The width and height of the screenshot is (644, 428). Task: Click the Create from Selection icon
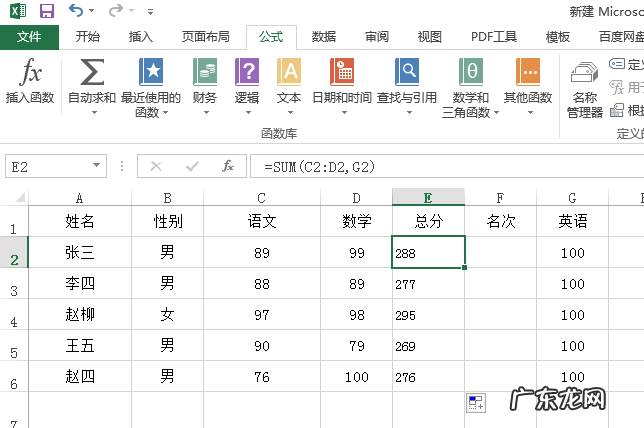tap(616, 110)
